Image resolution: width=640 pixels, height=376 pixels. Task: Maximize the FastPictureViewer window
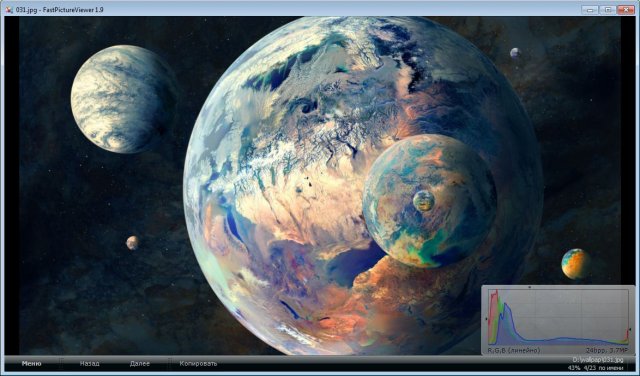(x=608, y=9)
